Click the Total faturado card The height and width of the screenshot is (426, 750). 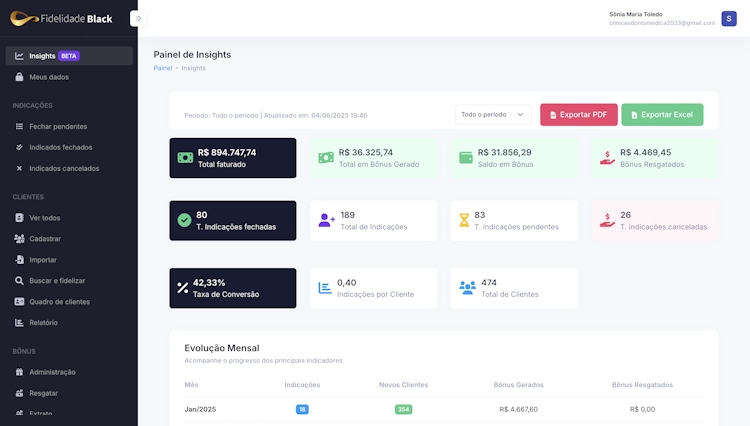(233, 158)
